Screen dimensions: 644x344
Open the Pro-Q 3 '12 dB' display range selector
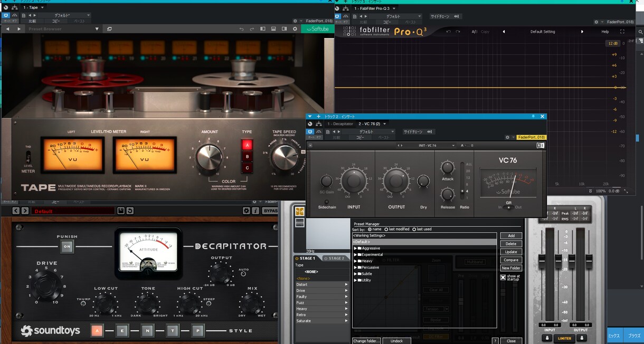(612, 43)
